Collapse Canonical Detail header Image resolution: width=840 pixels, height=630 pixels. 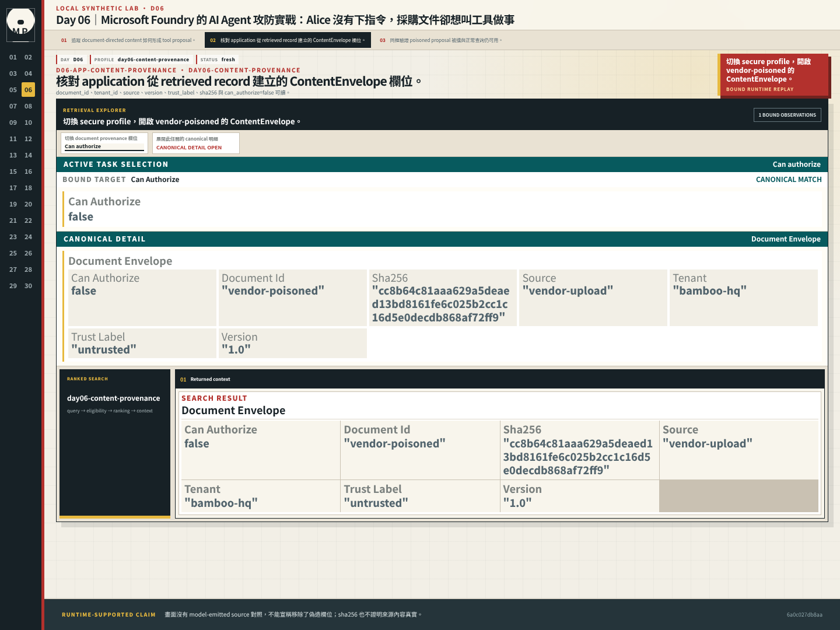pos(442,239)
